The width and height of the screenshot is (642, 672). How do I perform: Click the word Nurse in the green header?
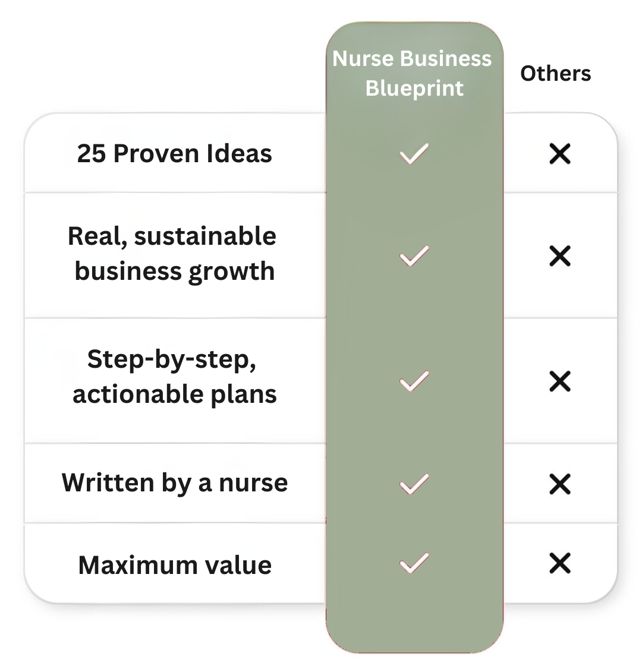coord(361,59)
